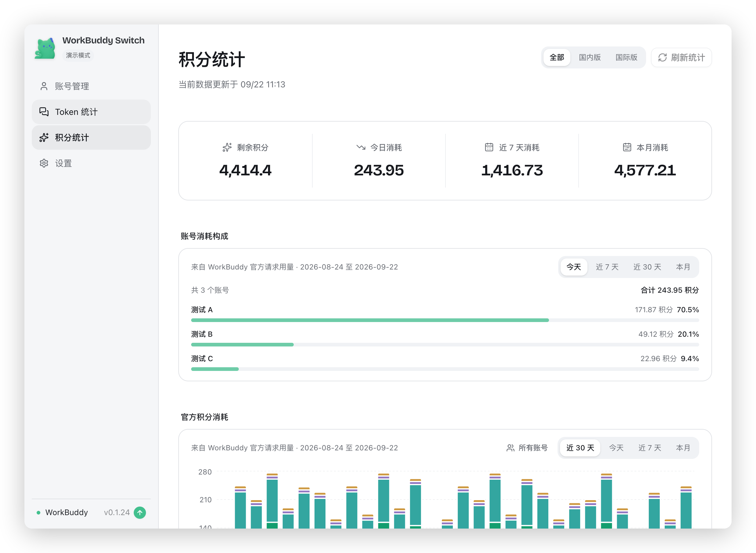Viewport: 756px width, 553px height.
Task: Click the WorkBuddy Switch cat logo
Action: (45, 49)
